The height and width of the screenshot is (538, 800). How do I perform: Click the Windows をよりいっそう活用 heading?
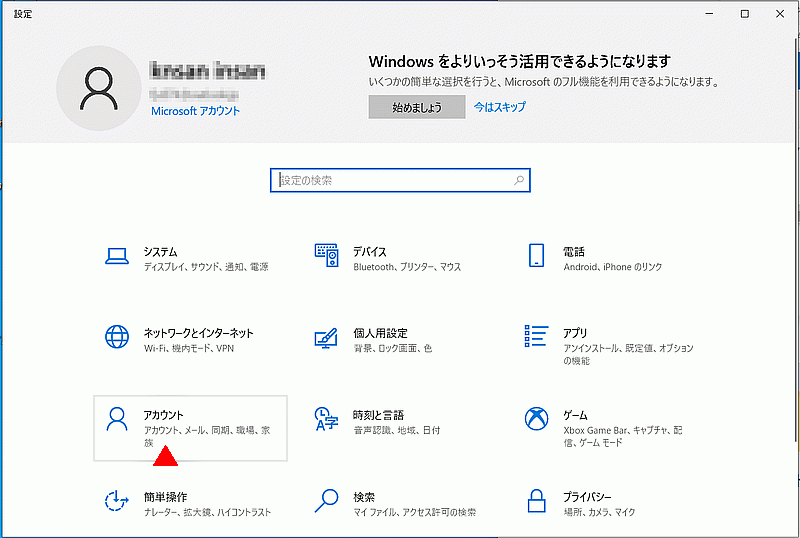point(520,62)
